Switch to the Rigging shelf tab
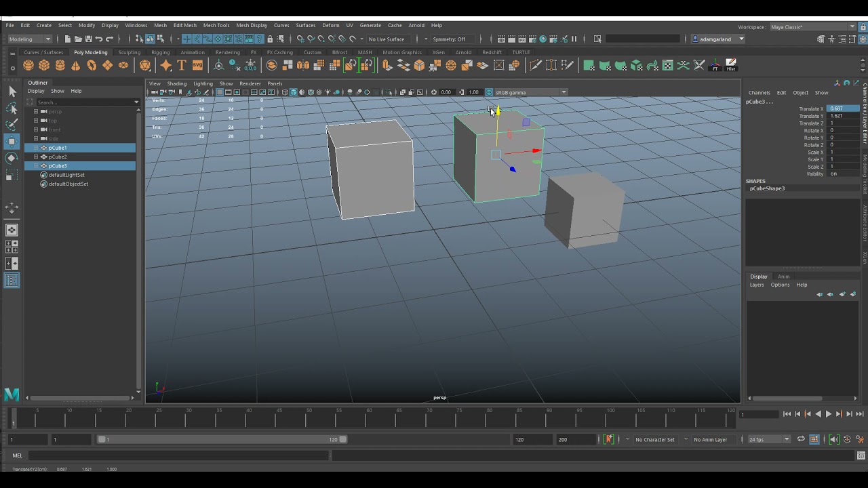 161,52
